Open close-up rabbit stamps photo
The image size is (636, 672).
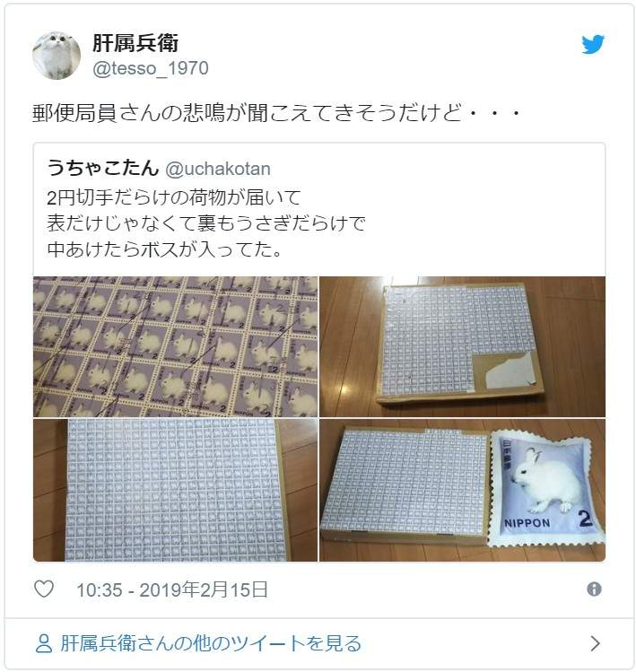point(176,346)
